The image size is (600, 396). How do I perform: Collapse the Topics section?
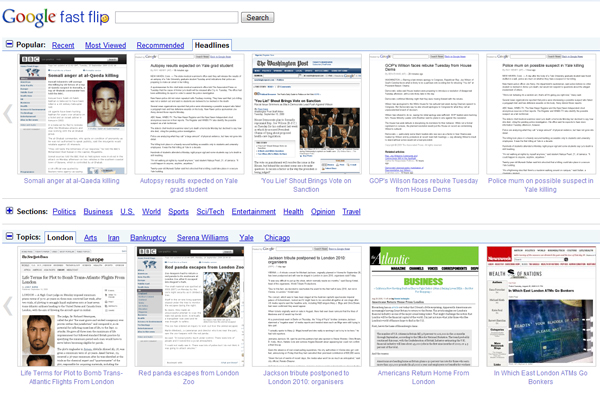pos(9,236)
